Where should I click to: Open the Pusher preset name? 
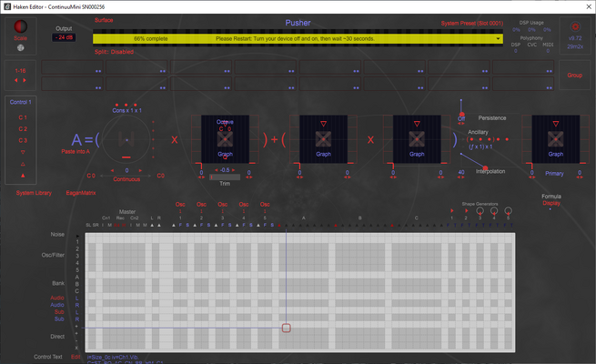pos(298,23)
